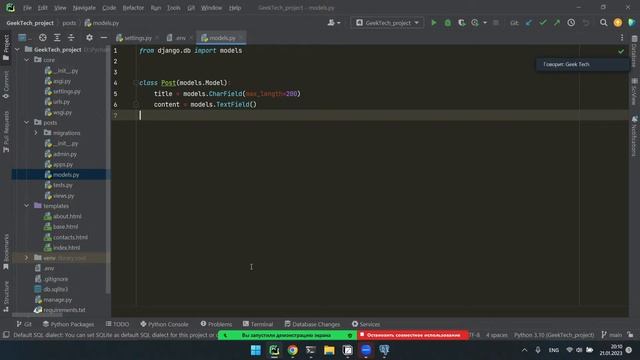Image resolution: width=640 pixels, height=360 pixels.
Task: Collapse the templates folder
Action: (27, 206)
